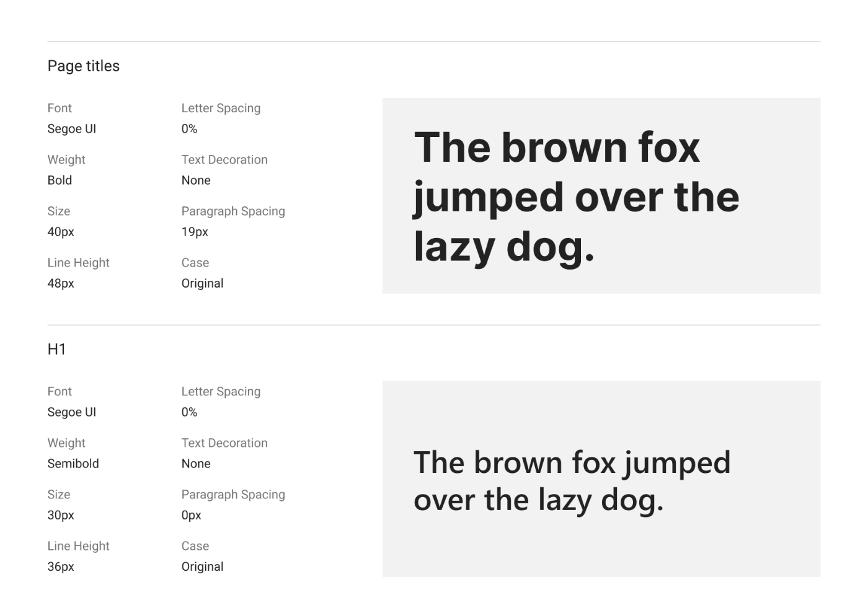Click Text Decoration label in H1 section
This screenshot has width=868, height=613.
pyautogui.click(x=224, y=443)
